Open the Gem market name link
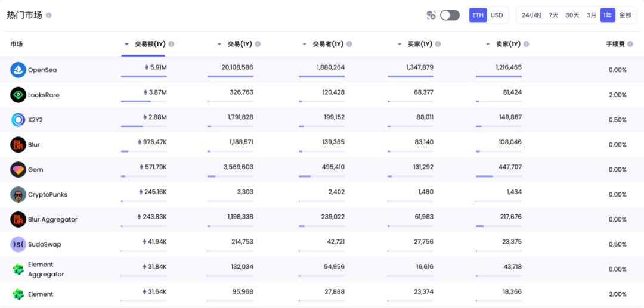Screen dimensions: 644x308 (35, 170)
